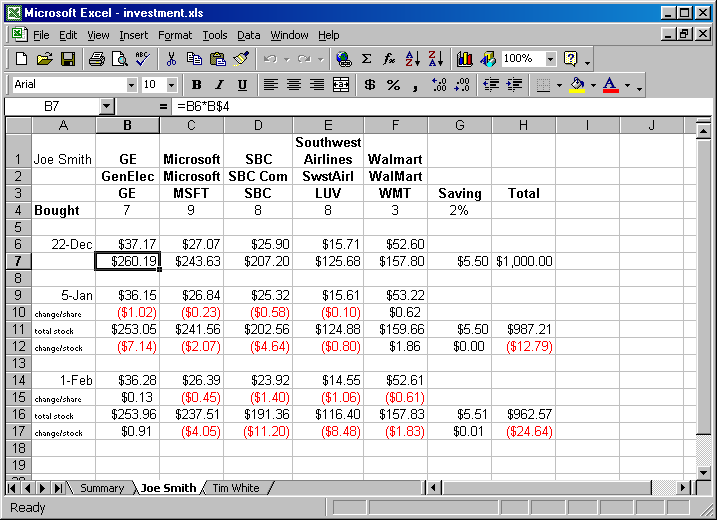Click the vertical scrollbar down arrow
The width and height of the screenshot is (717, 520).
tap(703, 472)
